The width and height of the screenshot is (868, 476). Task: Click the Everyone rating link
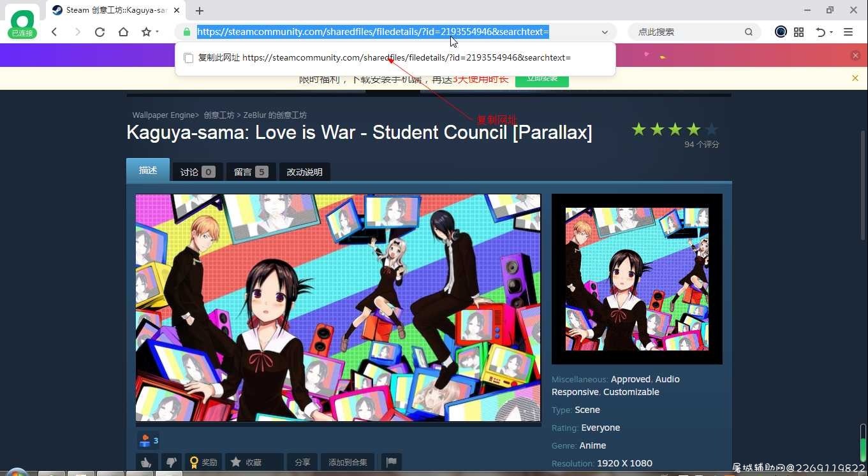[601, 428]
